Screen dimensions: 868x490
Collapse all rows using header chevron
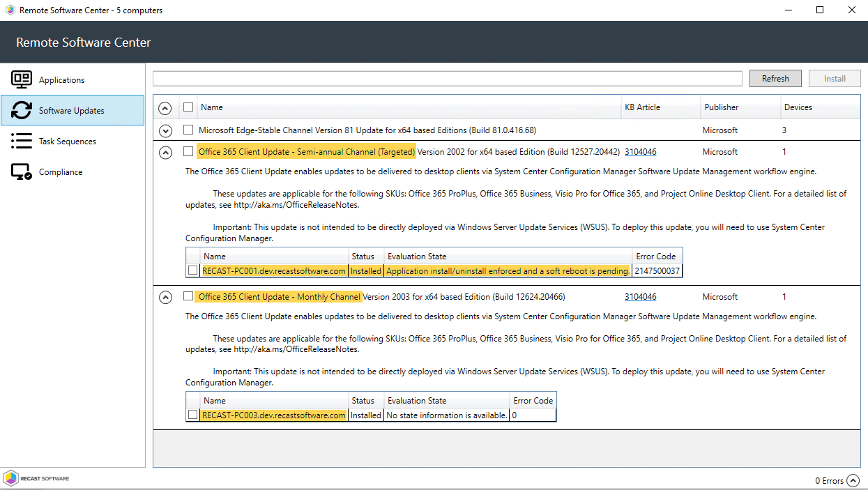point(165,108)
